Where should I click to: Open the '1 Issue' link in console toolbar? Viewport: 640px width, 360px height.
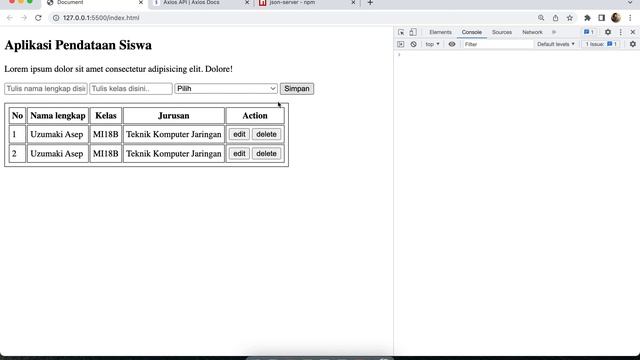601,44
